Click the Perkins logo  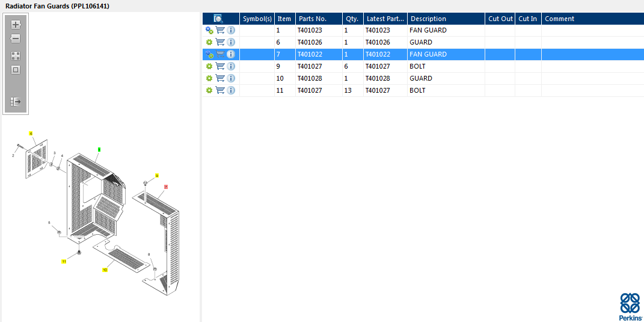click(629, 307)
